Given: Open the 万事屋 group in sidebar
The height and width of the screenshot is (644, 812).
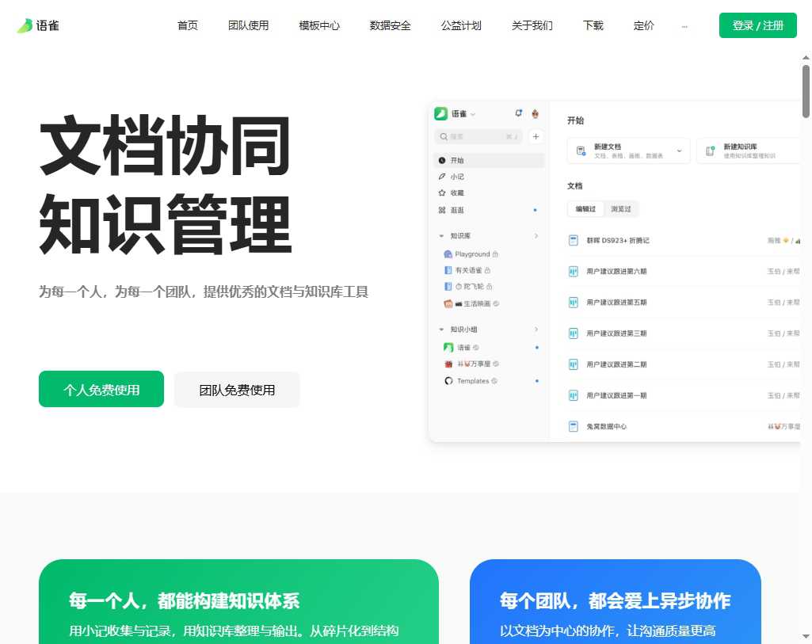Looking at the screenshot, I should (471, 364).
